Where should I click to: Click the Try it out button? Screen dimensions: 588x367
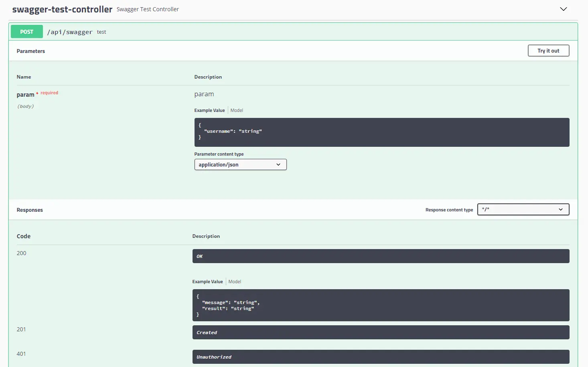[548, 51]
